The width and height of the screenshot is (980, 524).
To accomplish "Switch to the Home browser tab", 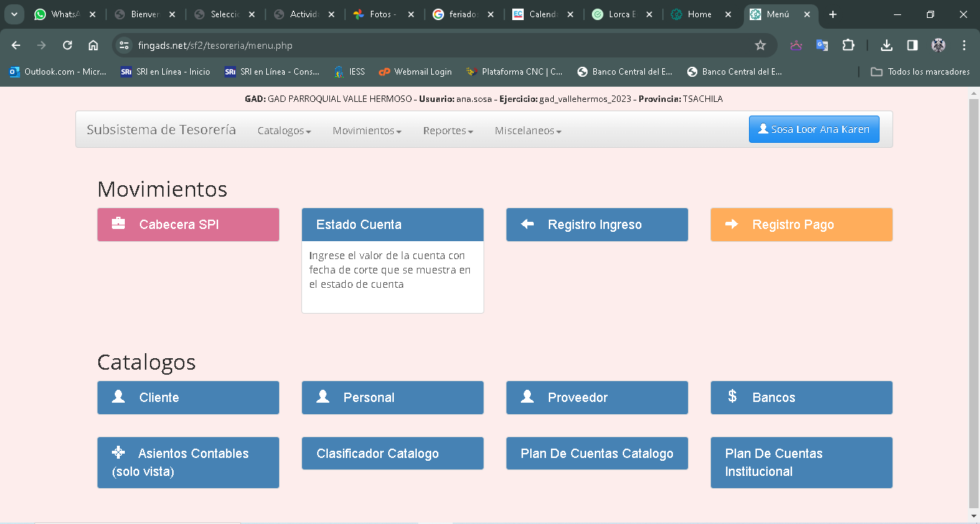I will point(699,14).
